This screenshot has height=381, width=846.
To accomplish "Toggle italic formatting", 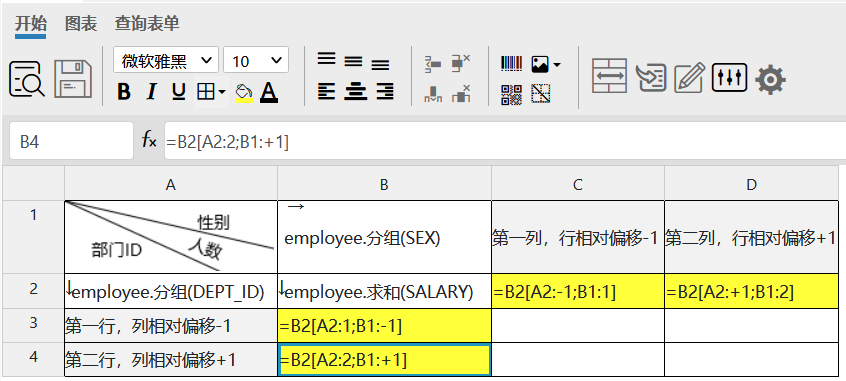I will coord(152,92).
